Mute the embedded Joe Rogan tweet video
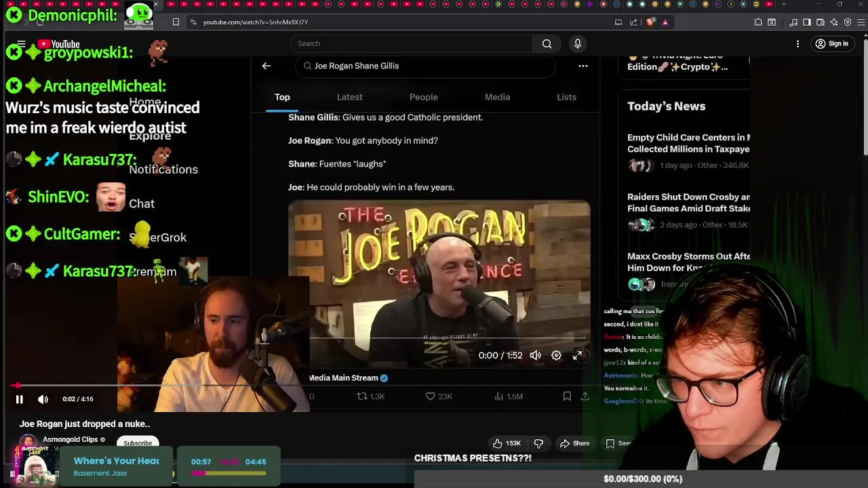Viewport: 868px width, 488px height. [x=535, y=355]
